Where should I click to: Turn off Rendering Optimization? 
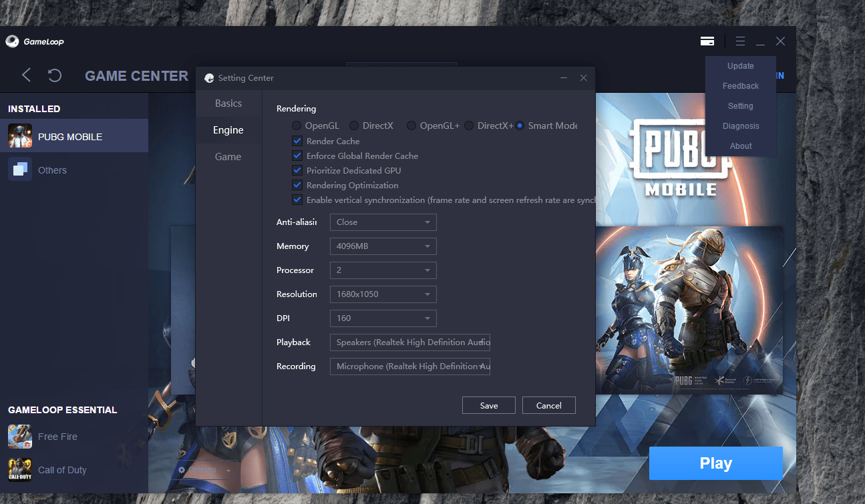click(x=297, y=185)
